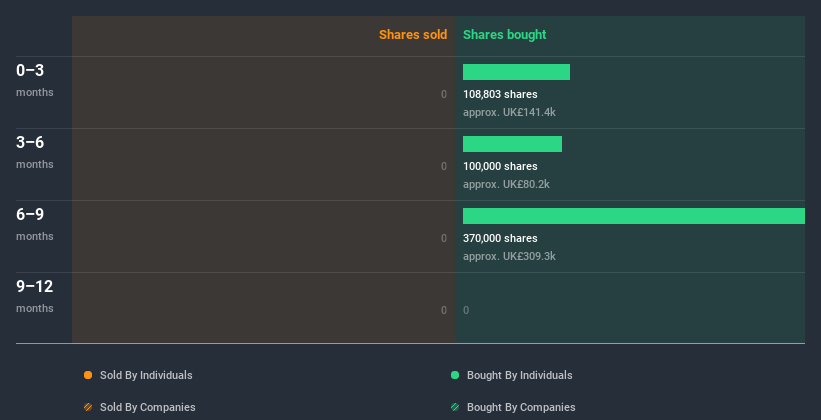Click the shares sold zero for 9–12 months
The width and height of the screenshot is (821, 420).
point(444,310)
